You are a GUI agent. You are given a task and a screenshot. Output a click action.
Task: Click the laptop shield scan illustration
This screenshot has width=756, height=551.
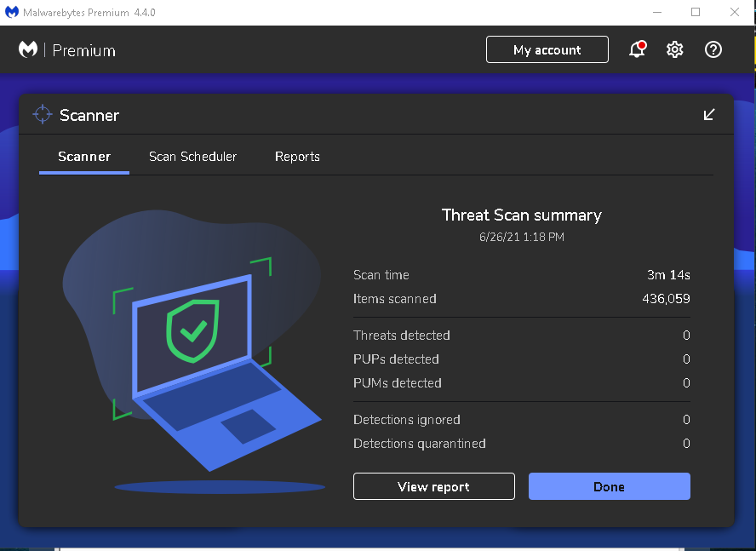pos(193,353)
